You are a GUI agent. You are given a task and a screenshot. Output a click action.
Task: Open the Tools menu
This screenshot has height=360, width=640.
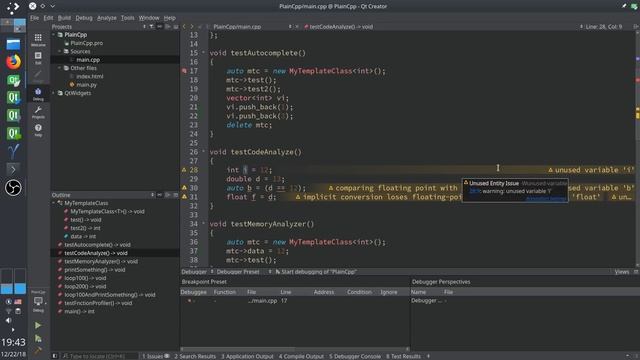click(127, 18)
